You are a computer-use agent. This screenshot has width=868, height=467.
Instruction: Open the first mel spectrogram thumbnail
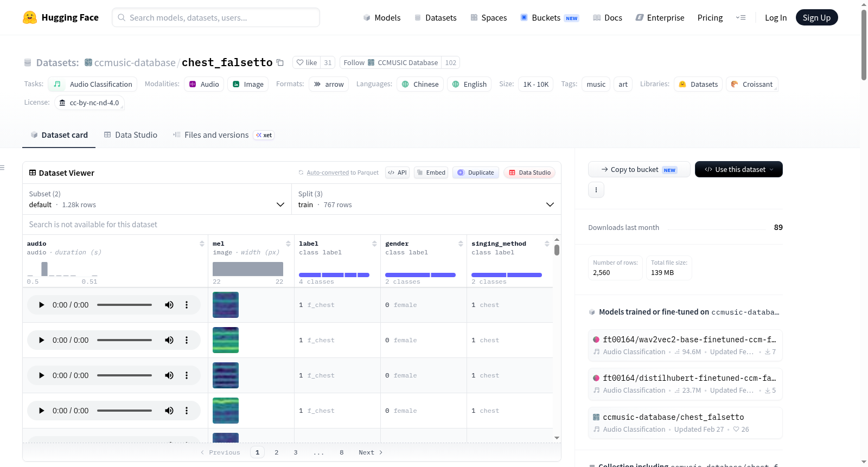point(226,305)
